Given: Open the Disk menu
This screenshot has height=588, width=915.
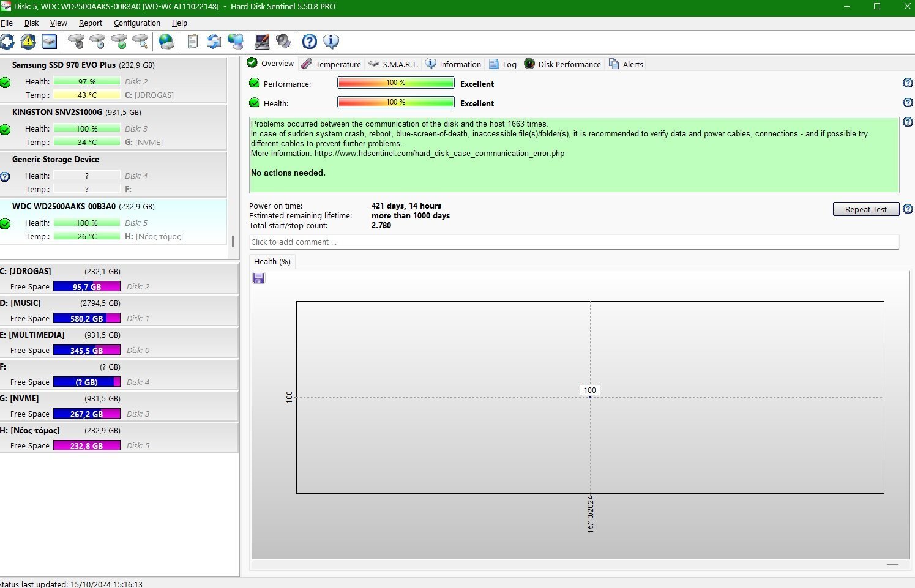Looking at the screenshot, I should click(31, 23).
